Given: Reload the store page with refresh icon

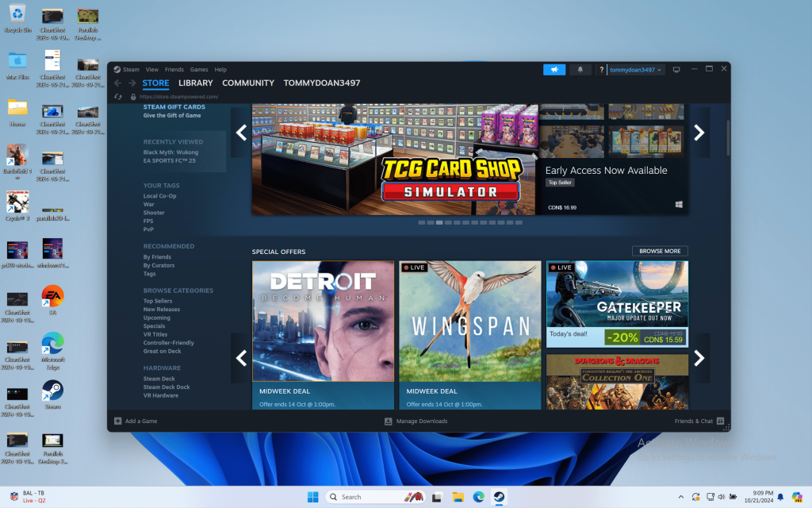Looking at the screenshot, I should (x=118, y=97).
